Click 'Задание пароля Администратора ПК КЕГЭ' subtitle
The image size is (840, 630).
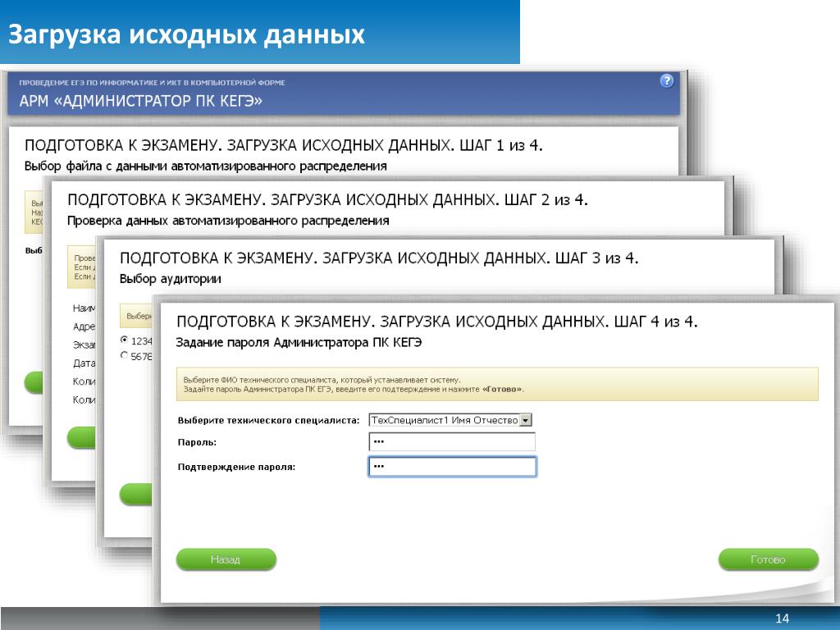[x=299, y=342]
